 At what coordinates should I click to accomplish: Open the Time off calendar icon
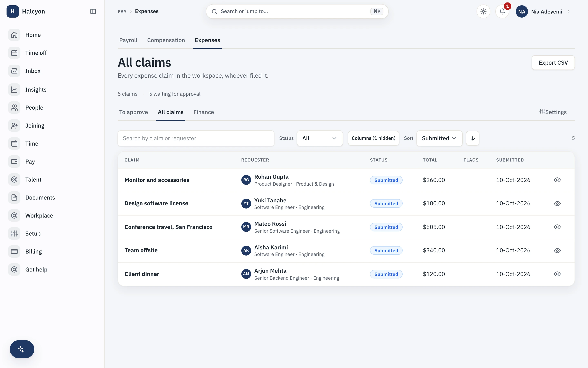14,53
